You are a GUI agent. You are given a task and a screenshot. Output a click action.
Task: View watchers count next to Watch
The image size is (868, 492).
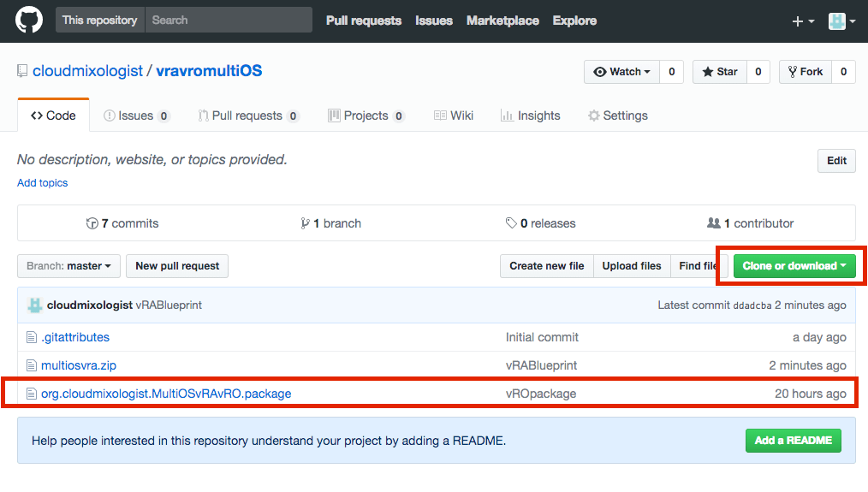coord(671,72)
